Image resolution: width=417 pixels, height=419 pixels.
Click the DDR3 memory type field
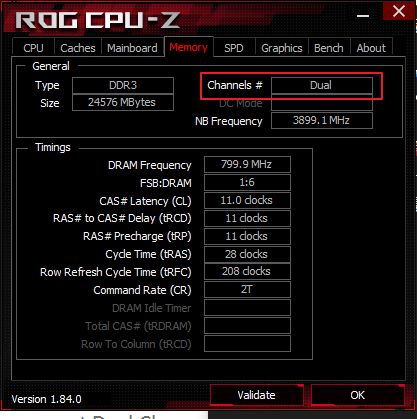(123, 85)
